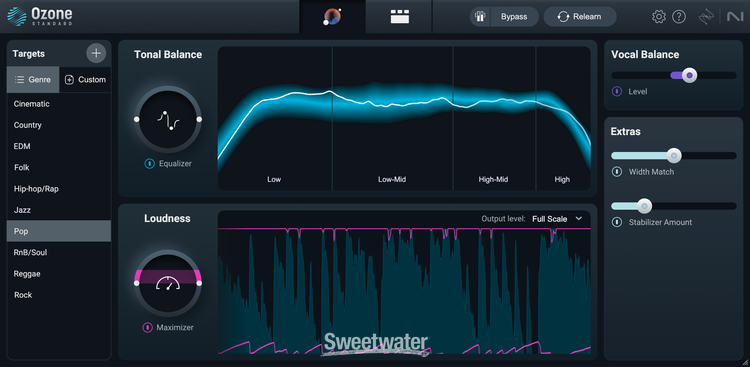Click the Native Instruments logo icon
Image resolution: width=750 pixels, height=367 pixels.
coord(734,17)
